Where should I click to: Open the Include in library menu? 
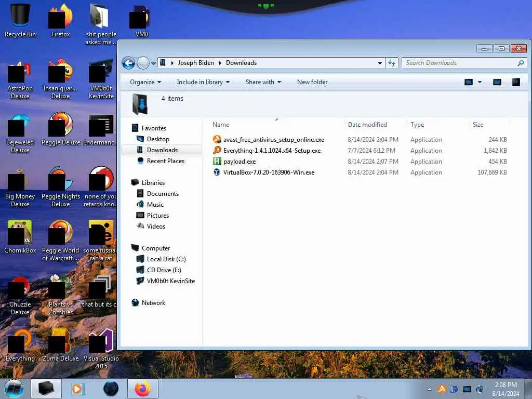tap(203, 82)
